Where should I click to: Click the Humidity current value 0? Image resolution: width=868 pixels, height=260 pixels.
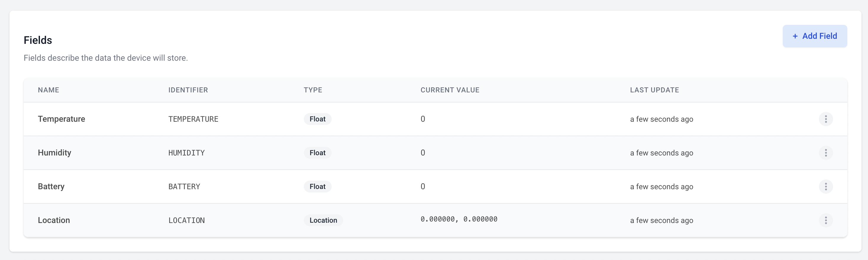[x=422, y=153]
